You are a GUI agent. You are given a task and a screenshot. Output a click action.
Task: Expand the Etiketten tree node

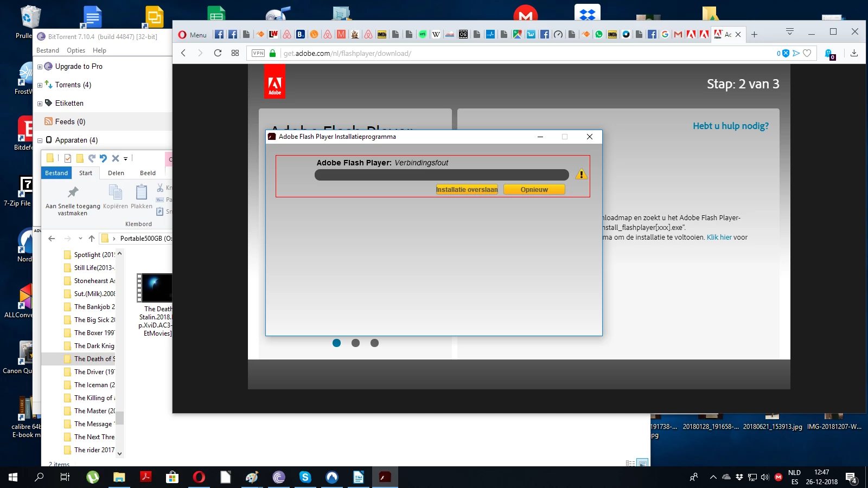(x=40, y=104)
